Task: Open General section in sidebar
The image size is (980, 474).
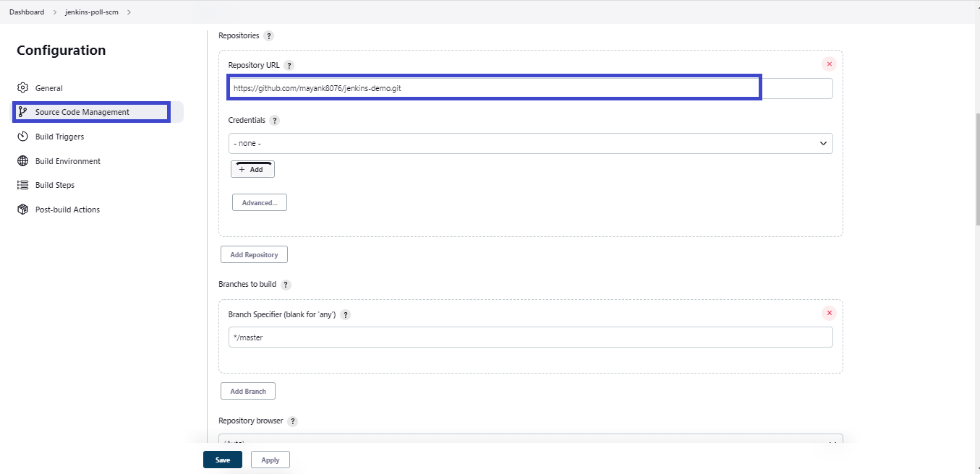Action: point(49,88)
